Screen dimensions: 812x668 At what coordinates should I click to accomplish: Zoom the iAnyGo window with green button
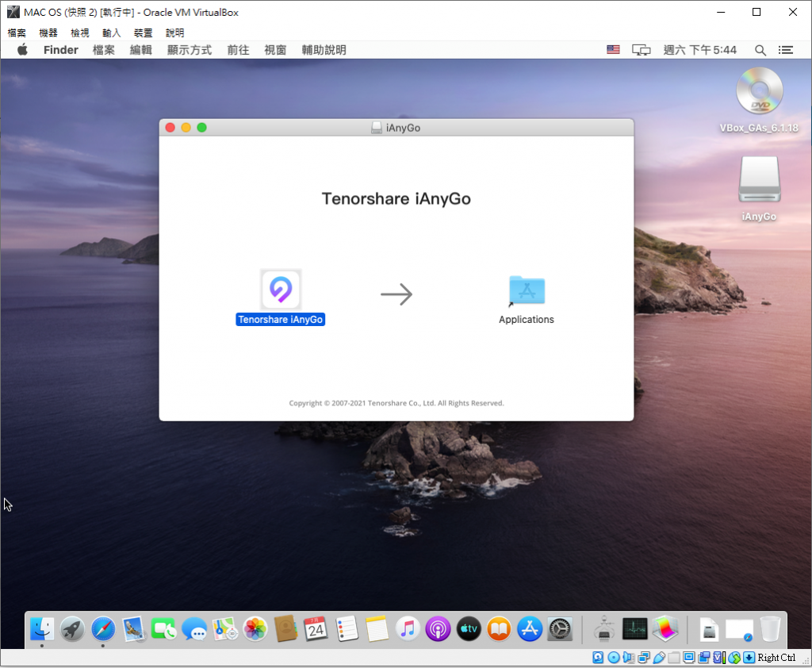click(202, 128)
